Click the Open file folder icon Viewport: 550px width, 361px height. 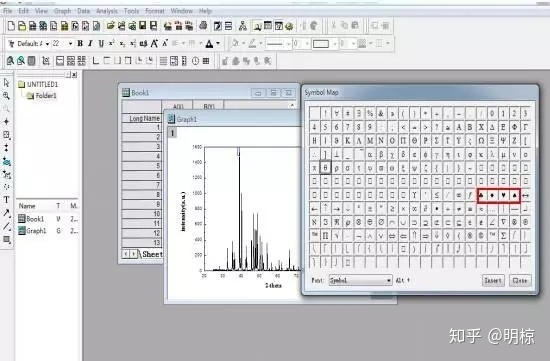pos(111,26)
